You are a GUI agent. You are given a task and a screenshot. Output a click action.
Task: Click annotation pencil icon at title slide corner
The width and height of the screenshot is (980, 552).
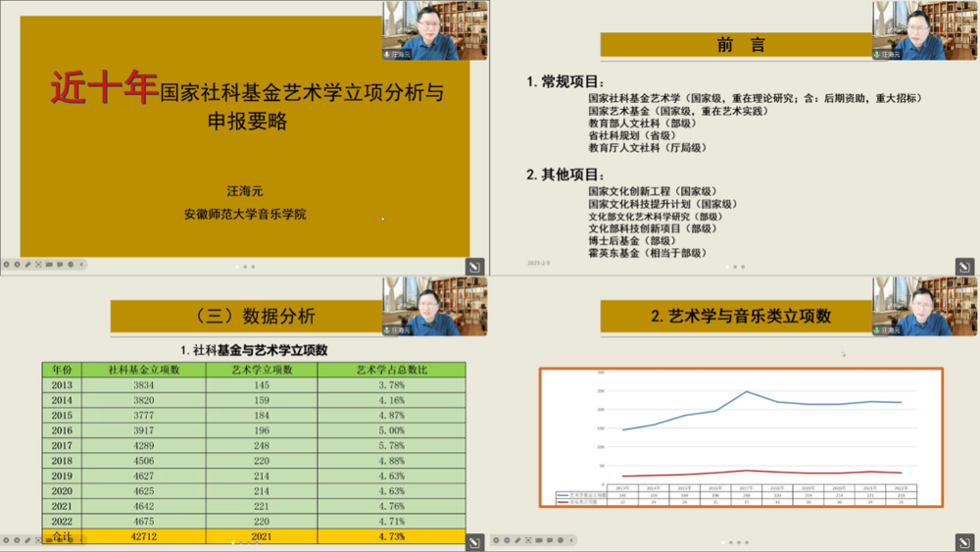point(474,266)
